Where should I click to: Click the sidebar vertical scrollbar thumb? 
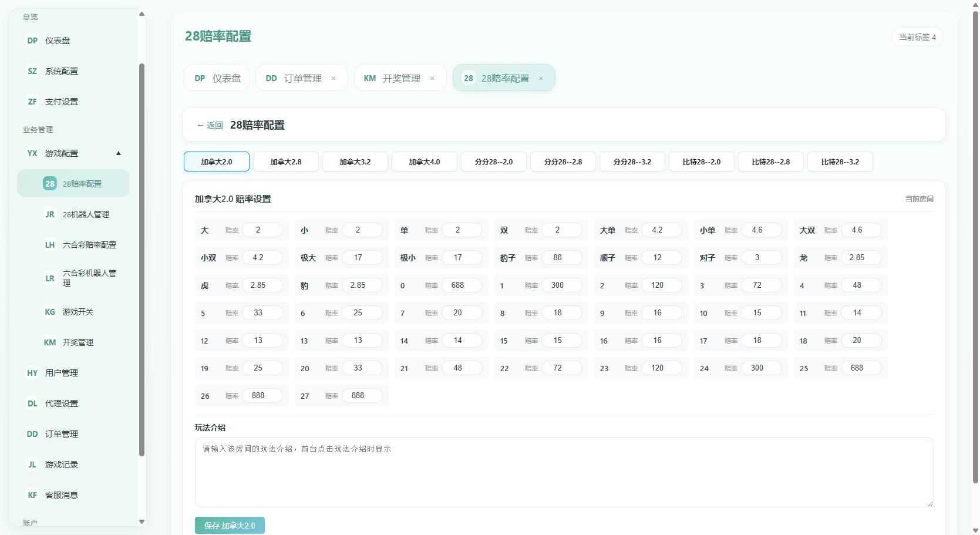click(x=142, y=260)
